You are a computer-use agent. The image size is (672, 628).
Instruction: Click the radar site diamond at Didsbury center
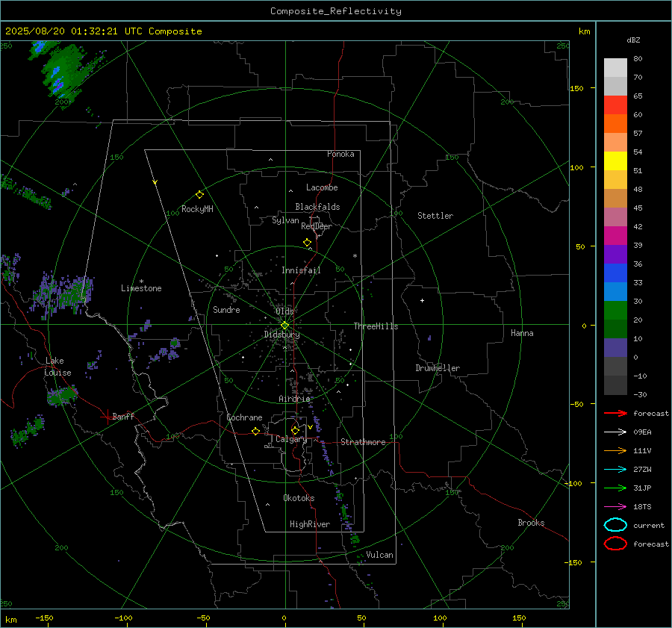pyautogui.click(x=284, y=326)
